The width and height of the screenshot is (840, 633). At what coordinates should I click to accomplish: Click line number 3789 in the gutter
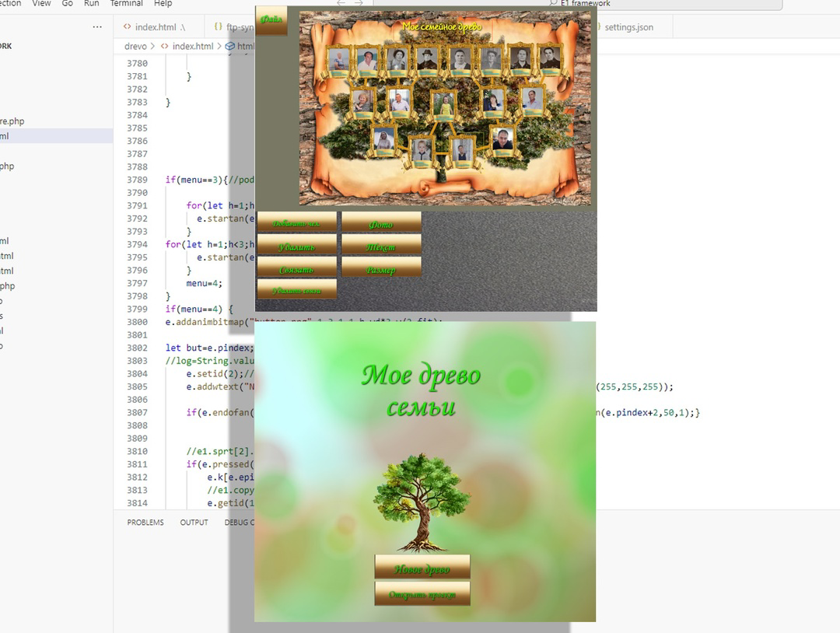click(x=137, y=180)
